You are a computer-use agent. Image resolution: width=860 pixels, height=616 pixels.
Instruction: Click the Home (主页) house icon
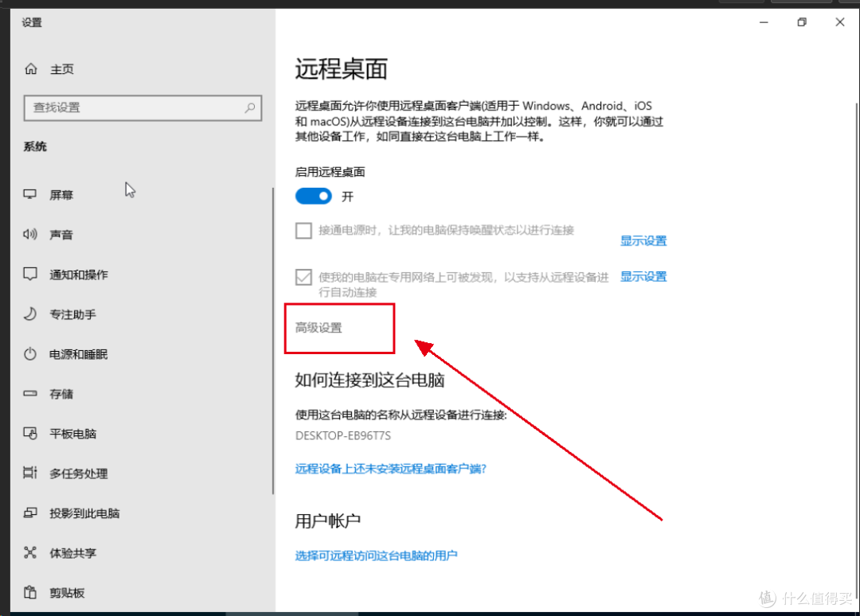pos(31,68)
